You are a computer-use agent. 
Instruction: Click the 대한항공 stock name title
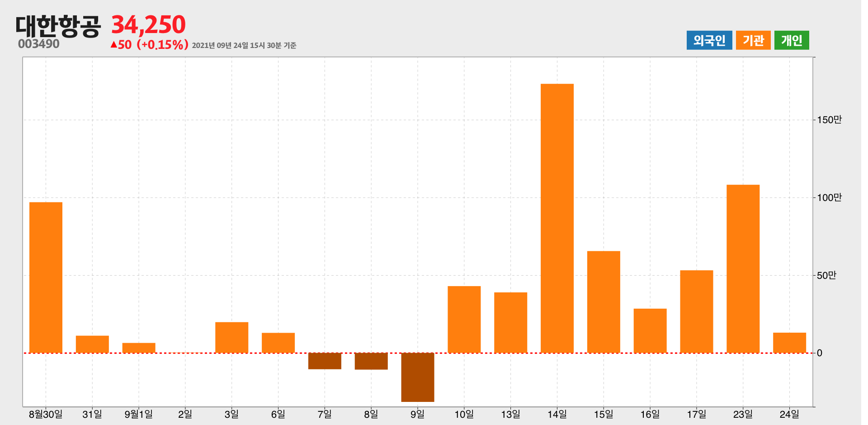(58, 26)
